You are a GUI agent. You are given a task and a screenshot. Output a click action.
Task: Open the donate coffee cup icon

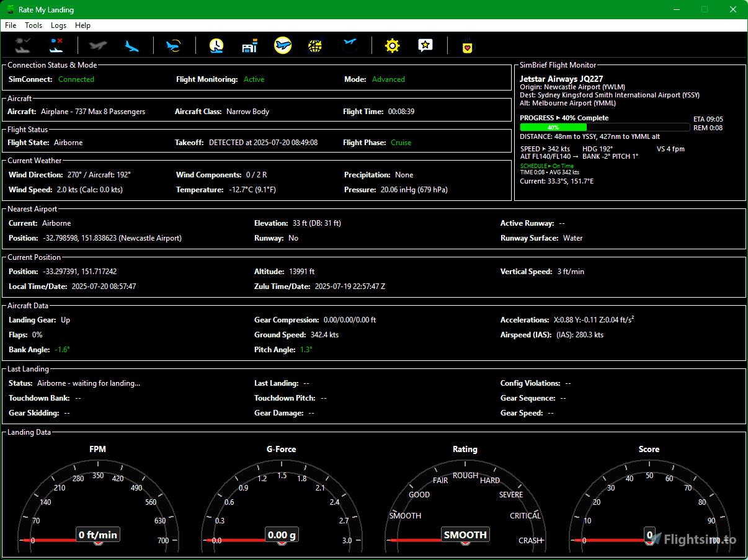pyautogui.click(x=467, y=45)
